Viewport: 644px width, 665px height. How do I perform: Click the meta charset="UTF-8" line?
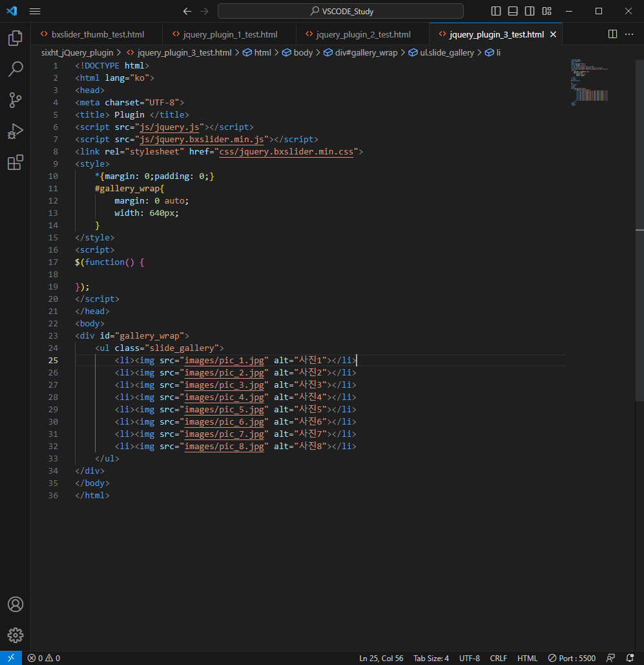(129, 103)
